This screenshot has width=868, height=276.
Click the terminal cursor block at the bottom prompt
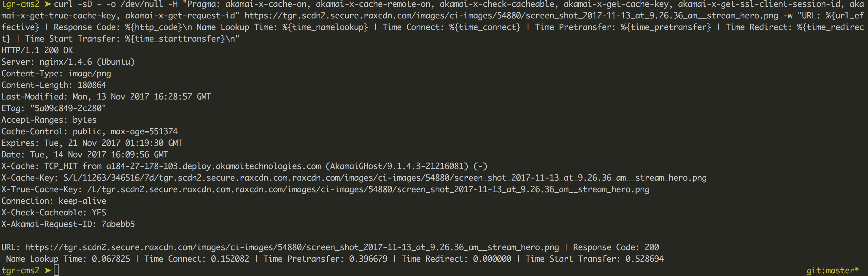56,270
